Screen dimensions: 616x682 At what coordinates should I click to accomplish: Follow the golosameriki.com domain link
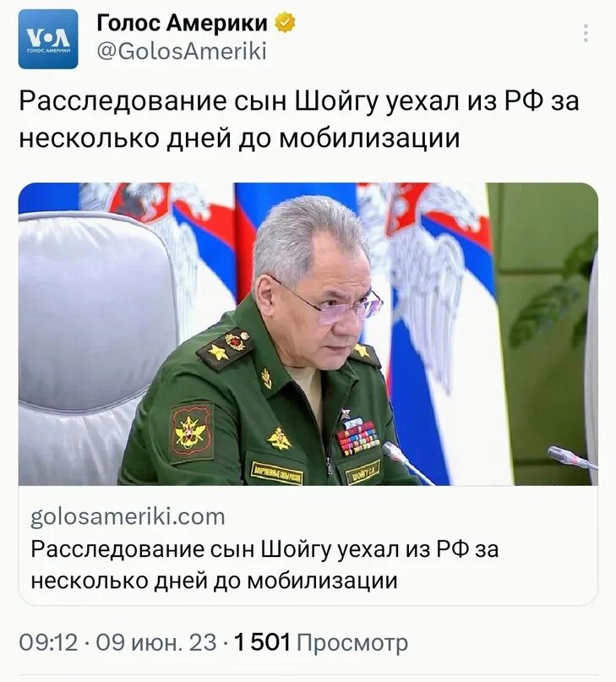point(128,516)
